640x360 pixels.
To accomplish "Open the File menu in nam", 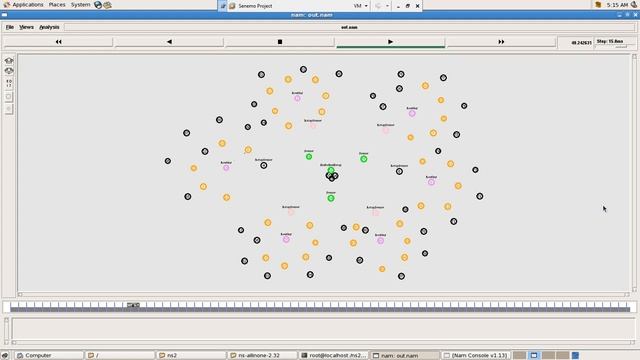I will click(x=9, y=27).
